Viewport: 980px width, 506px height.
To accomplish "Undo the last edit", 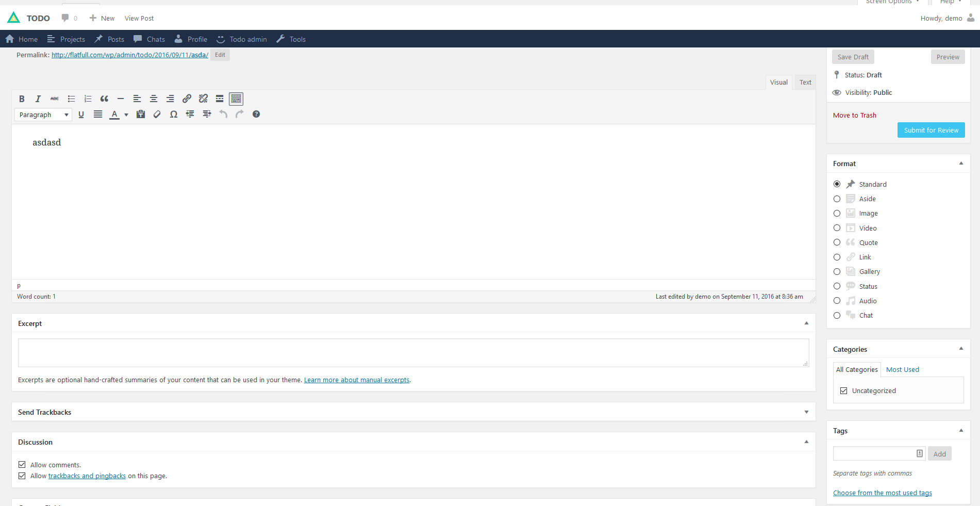I will coord(223,115).
